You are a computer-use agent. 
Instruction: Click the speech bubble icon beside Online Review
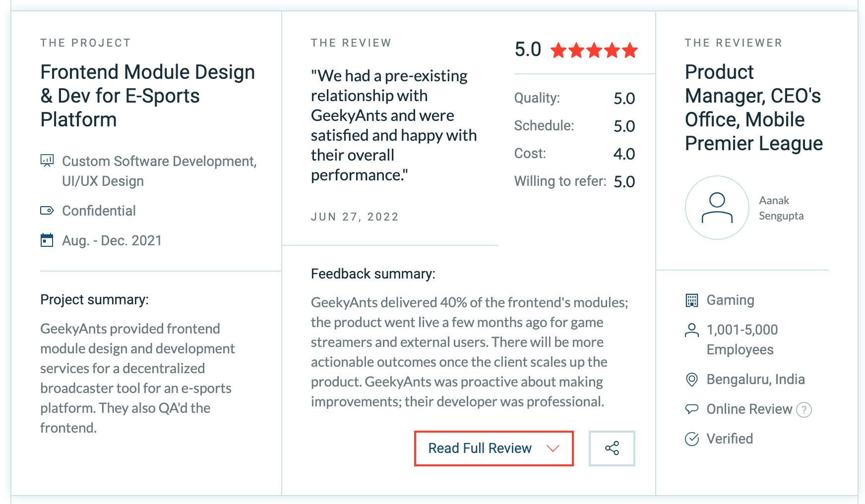click(691, 409)
